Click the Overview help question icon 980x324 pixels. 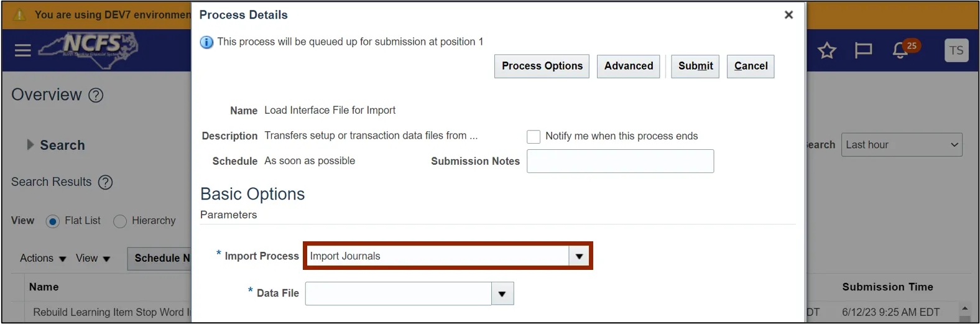pyautogui.click(x=96, y=95)
